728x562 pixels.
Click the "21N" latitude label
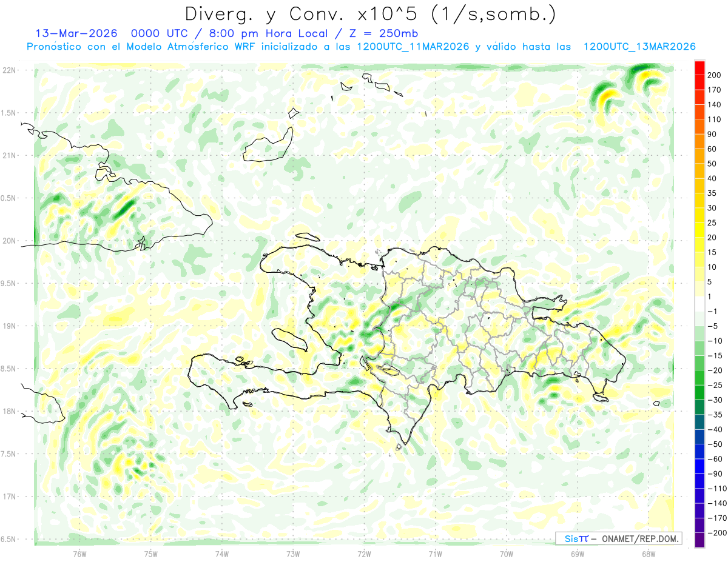click(10, 155)
